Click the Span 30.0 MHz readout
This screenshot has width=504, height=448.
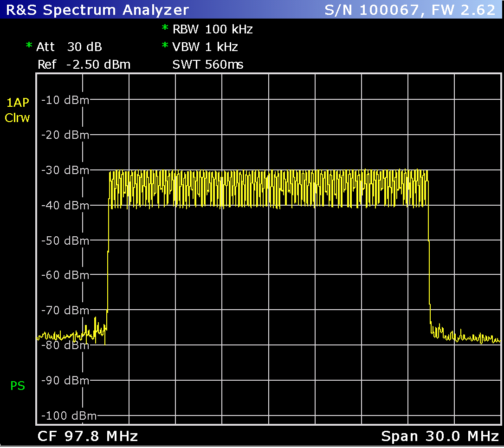point(440,436)
